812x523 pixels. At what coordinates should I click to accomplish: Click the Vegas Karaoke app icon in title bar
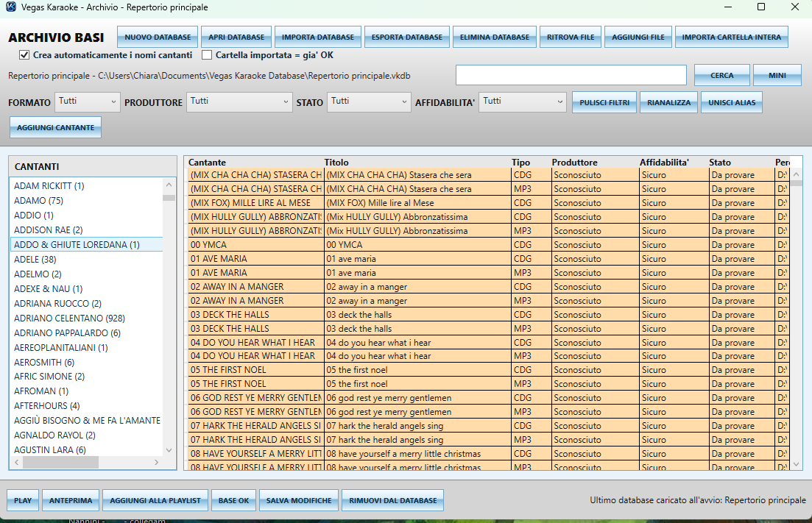click(x=10, y=7)
